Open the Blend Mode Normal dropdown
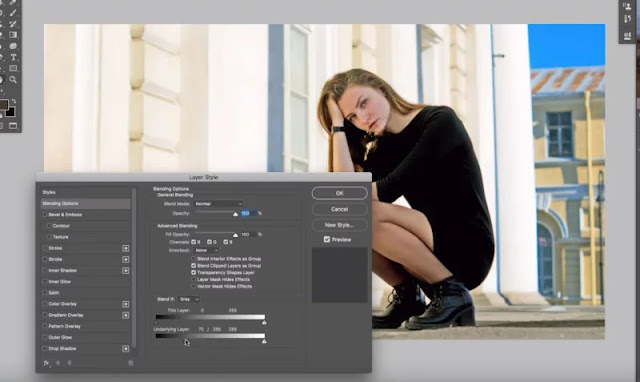The width and height of the screenshot is (640, 382). tap(218, 204)
